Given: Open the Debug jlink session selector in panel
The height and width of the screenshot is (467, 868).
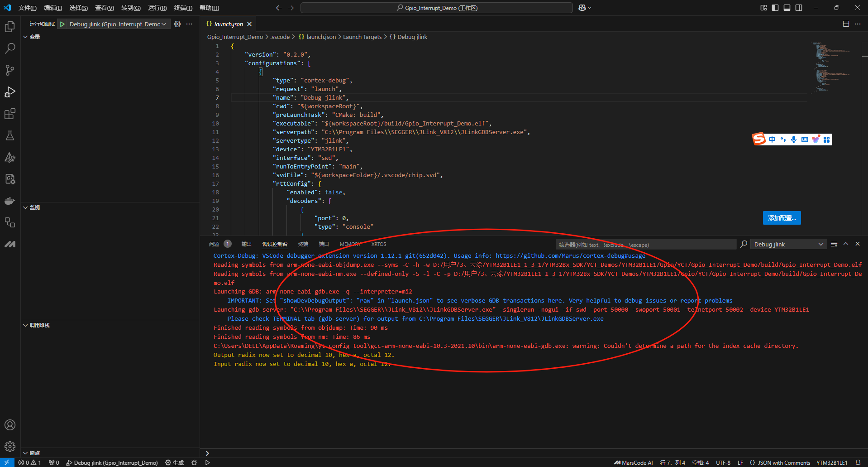Looking at the screenshot, I should (x=788, y=244).
